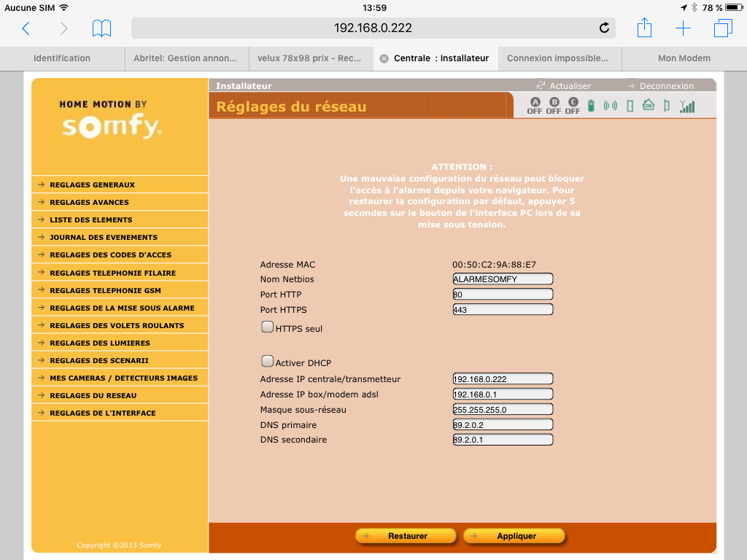Go back with Safari back arrow

[26, 28]
